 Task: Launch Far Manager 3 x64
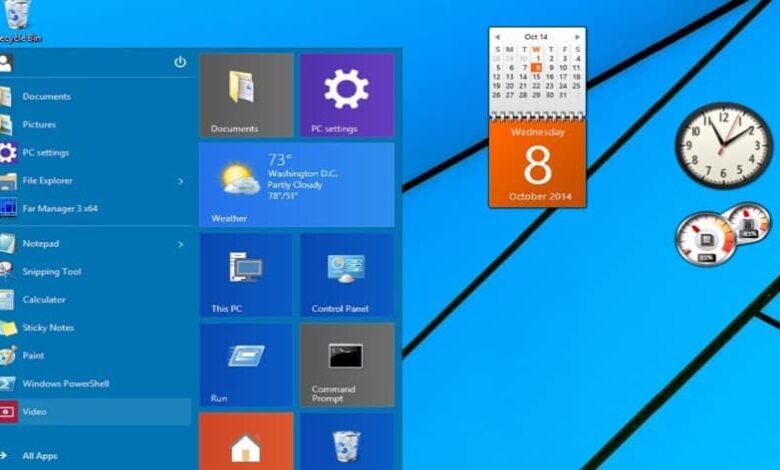click(96, 208)
